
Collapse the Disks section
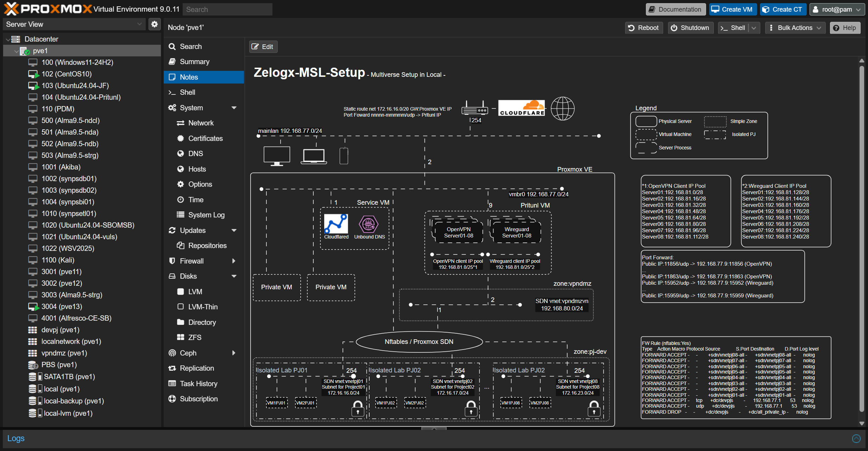tap(234, 276)
